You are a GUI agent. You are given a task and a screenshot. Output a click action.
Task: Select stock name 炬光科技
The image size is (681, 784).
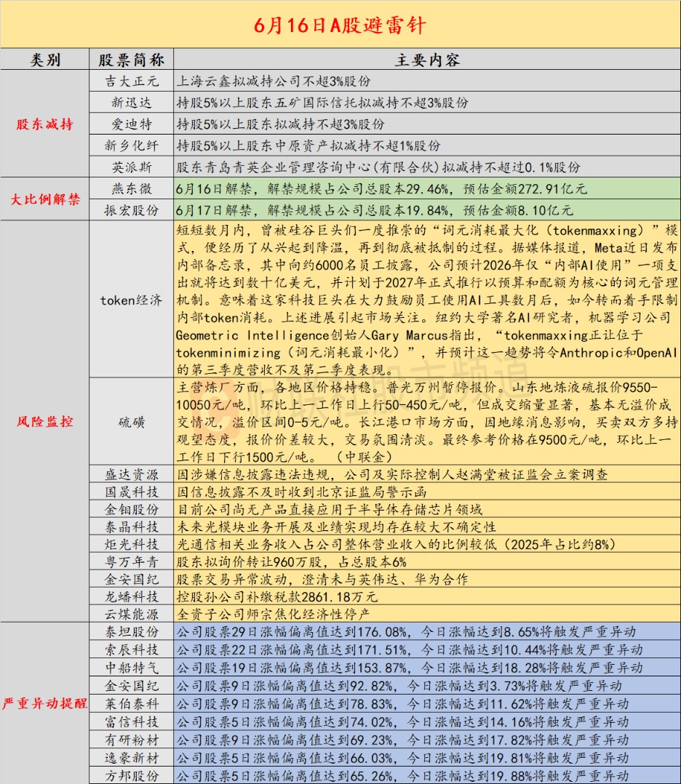coord(132,544)
